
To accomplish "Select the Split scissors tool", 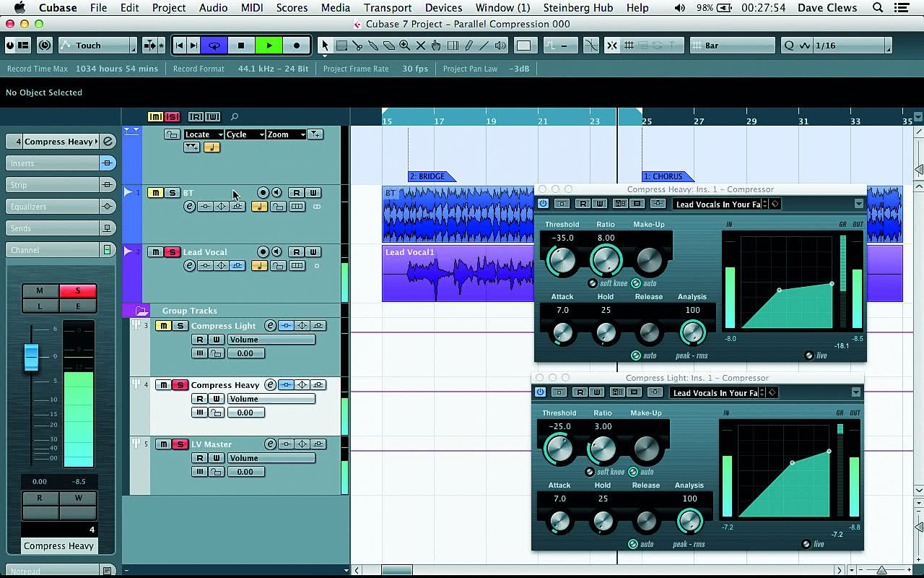I will [357, 46].
